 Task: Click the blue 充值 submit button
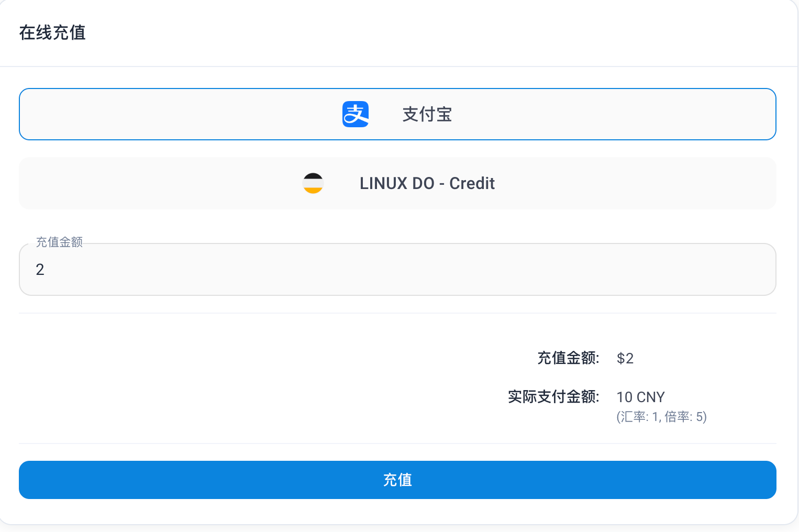(397, 480)
